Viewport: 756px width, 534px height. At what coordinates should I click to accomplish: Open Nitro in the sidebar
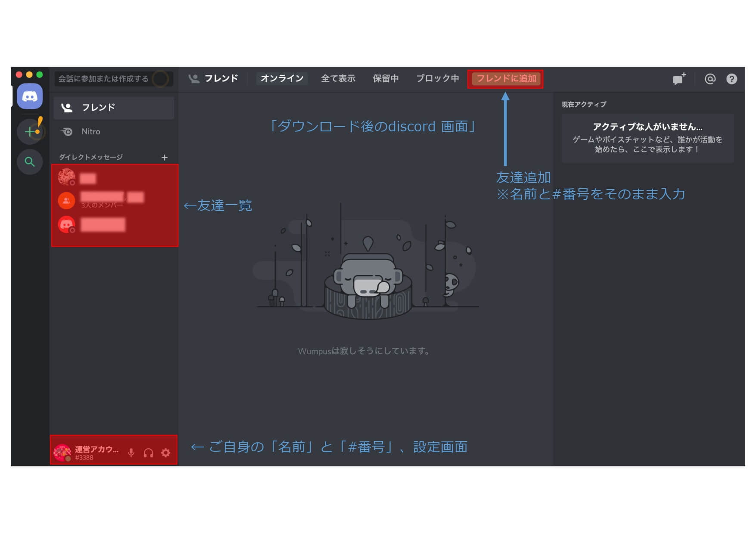coord(114,131)
